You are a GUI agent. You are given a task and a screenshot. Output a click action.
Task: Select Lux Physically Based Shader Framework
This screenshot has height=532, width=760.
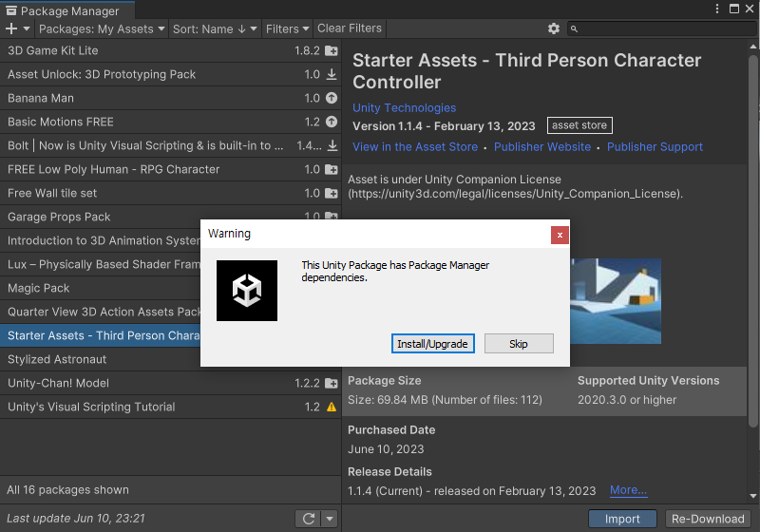coord(101,264)
